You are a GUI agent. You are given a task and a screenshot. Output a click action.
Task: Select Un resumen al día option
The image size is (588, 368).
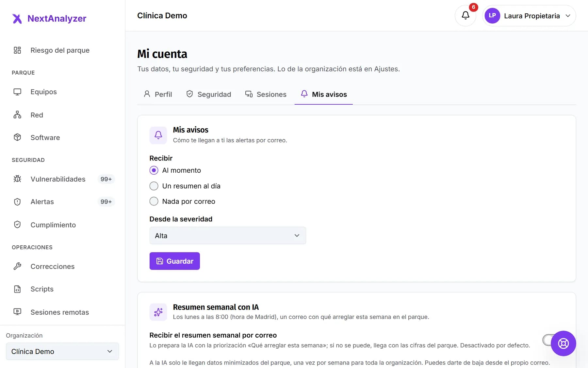pos(154,186)
